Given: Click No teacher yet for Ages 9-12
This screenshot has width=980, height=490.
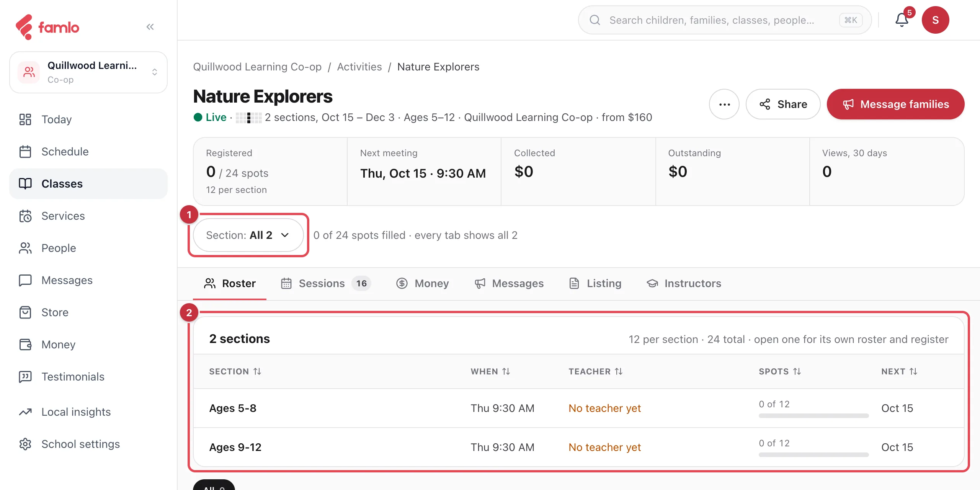Looking at the screenshot, I should [604, 447].
